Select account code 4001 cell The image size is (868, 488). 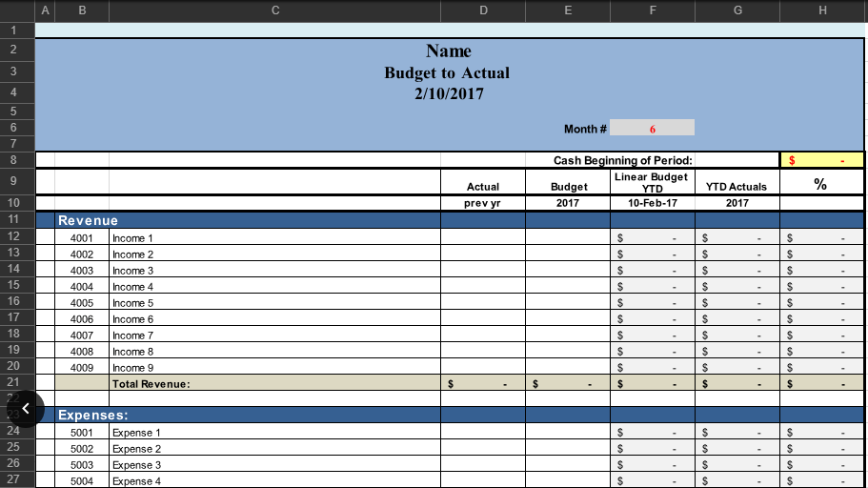click(x=82, y=238)
